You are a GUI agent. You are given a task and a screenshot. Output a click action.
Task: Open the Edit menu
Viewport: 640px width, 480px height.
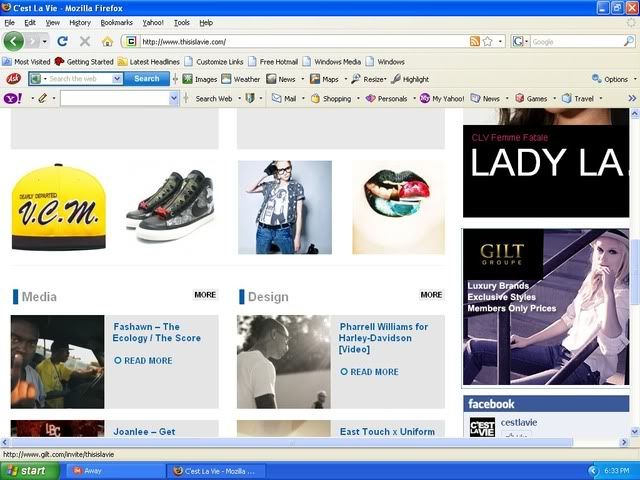tap(30, 23)
